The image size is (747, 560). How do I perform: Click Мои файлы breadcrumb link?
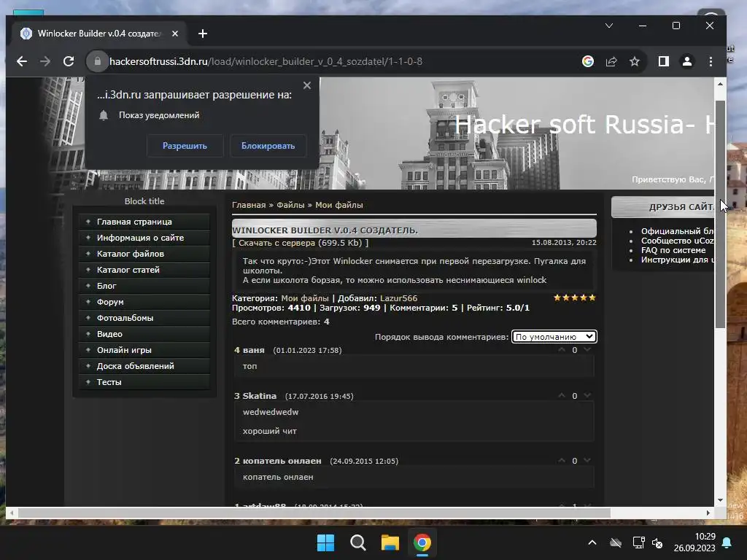339,205
